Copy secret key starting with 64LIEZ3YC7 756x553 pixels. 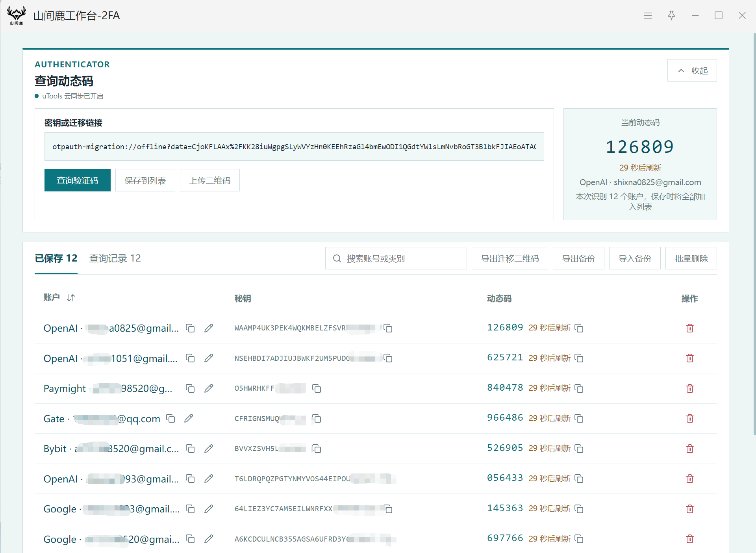pos(388,509)
